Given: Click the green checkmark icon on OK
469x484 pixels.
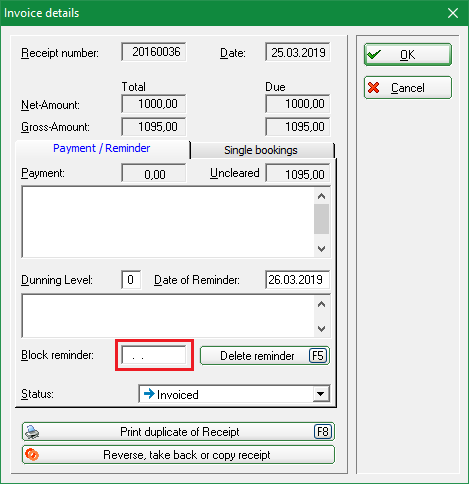Looking at the screenshot, I should [x=374, y=54].
